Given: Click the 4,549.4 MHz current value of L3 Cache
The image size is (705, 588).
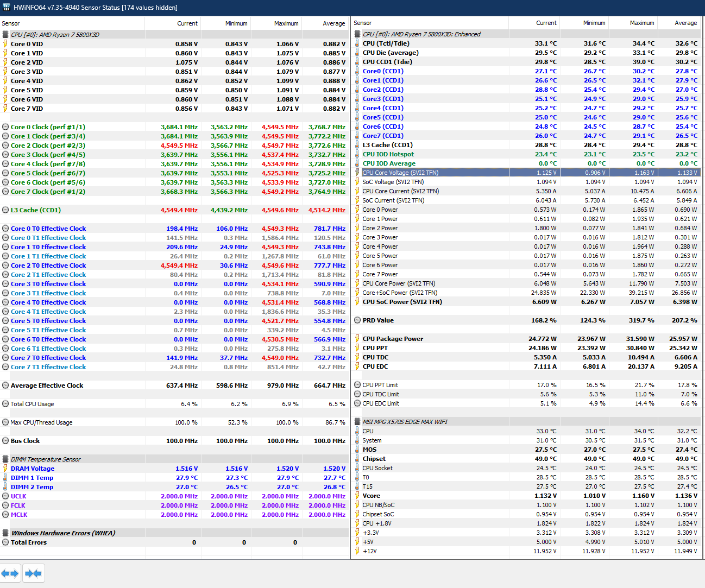Looking at the screenshot, I should [179, 210].
